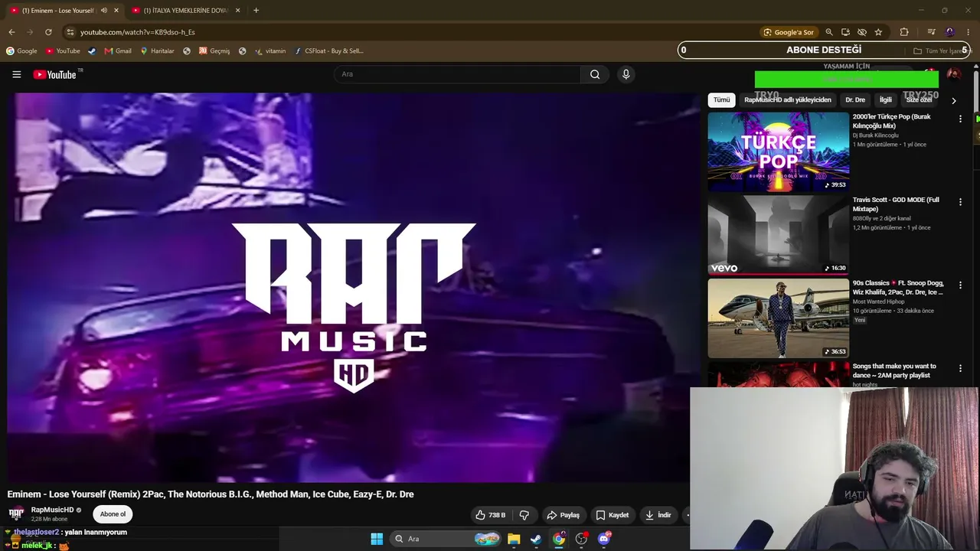Open the Gmail bookmark

tap(118, 51)
